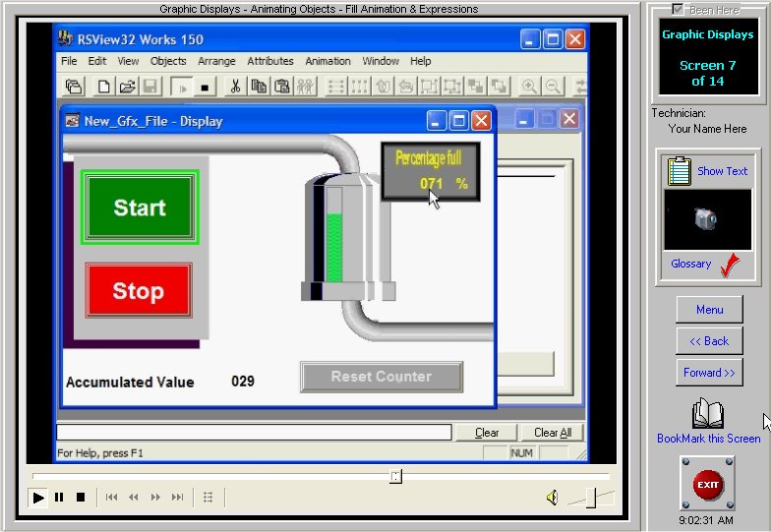Click the black stop square in the toolbar
This screenshot has height=532, width=771.
point(205,87)
